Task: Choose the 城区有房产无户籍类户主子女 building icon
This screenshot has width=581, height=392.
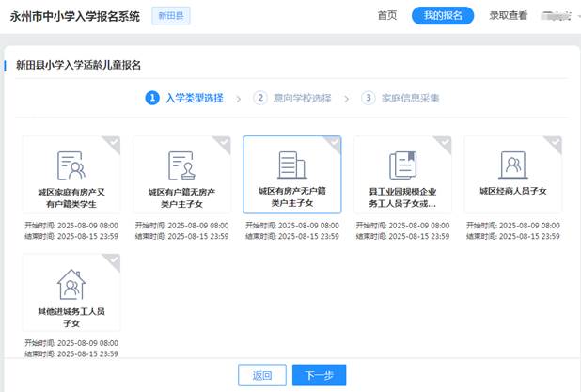Action: 291,165
